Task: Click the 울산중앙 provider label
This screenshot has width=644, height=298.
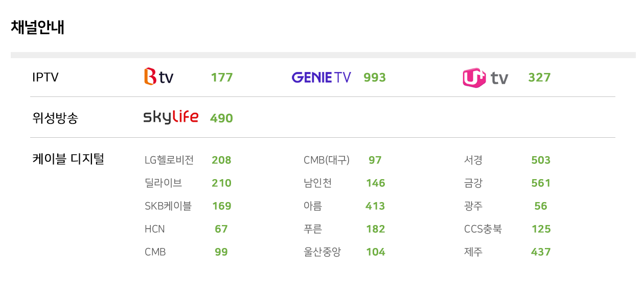Action: (x=322, y=252)
